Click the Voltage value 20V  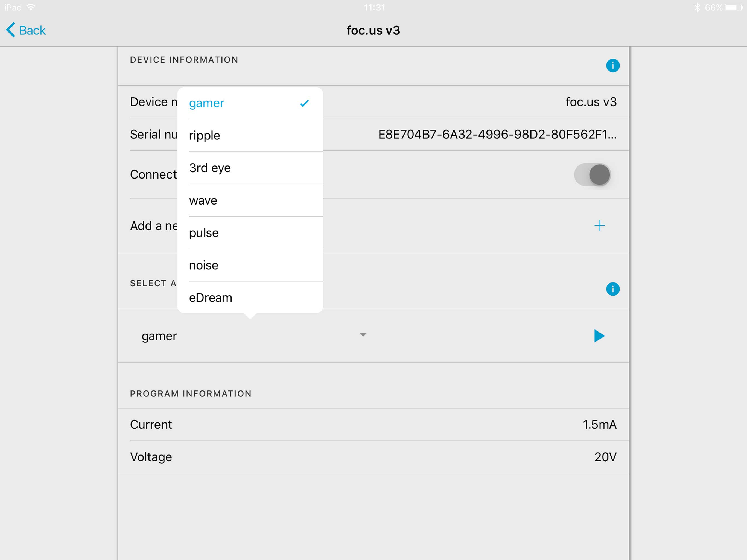605,457
